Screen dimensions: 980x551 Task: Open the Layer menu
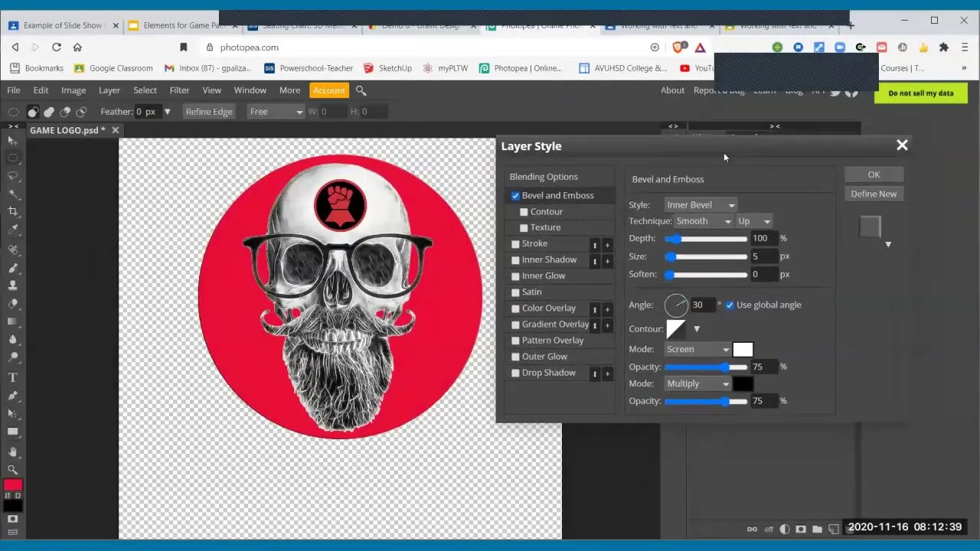tap(109, 90)
